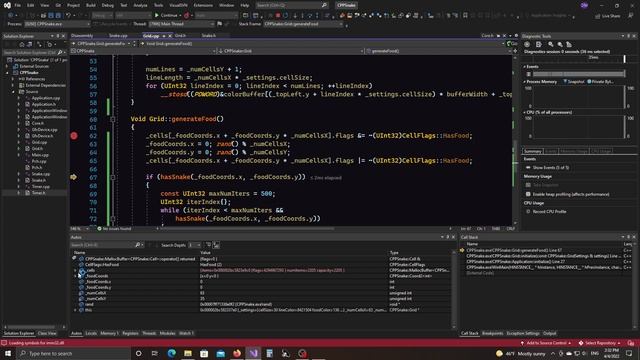640x360 pixels.
Task: Open Windows Start menu
Action: pyautogui.click(x=8, y=353)
